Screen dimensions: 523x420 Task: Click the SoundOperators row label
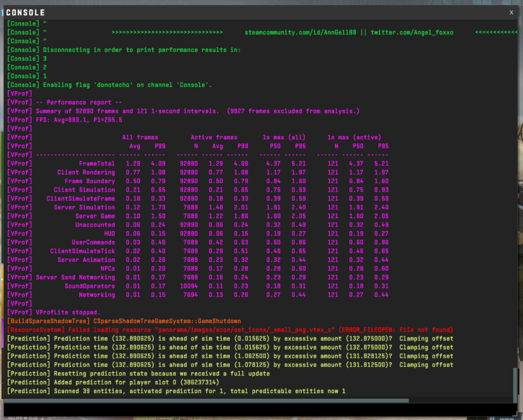[90, 286]
